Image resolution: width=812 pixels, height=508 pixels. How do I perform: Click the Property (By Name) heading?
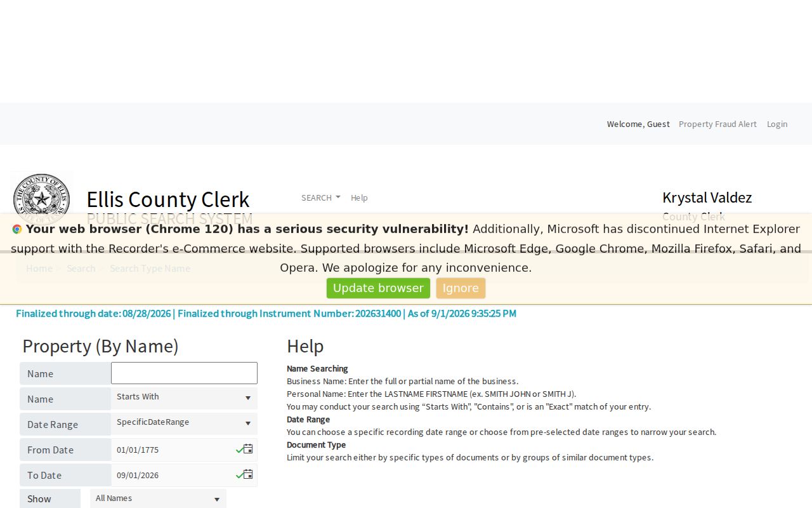pyautogui.click(x=100, y=346)
